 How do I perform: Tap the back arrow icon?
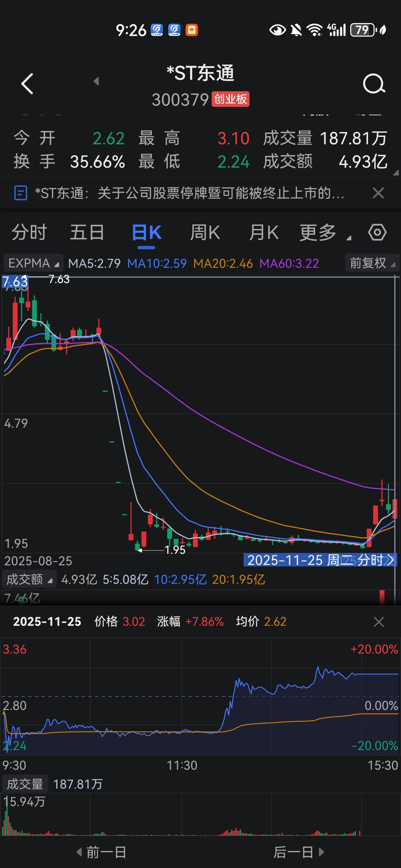[x=27, y=83]
